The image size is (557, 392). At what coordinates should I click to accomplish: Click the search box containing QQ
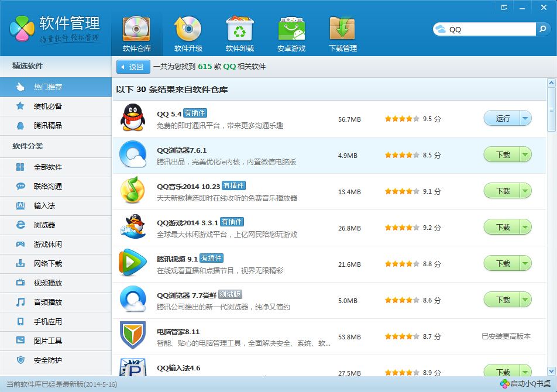coord(484,29)
